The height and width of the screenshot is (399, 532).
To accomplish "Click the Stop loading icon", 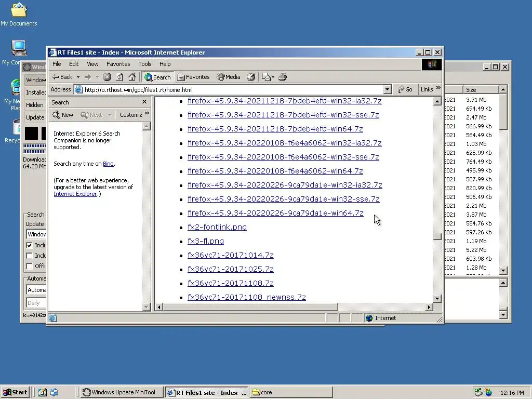I will pyautogui.click(x=107, y=77).
